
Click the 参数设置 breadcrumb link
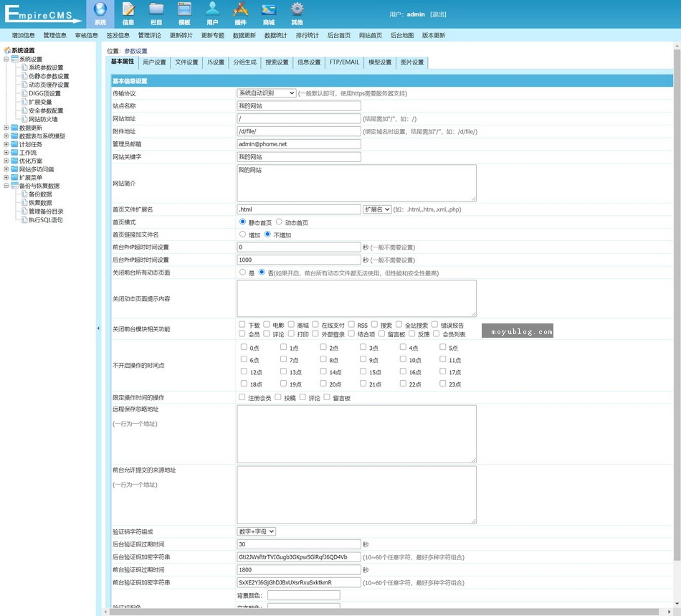tap(135, 51)
